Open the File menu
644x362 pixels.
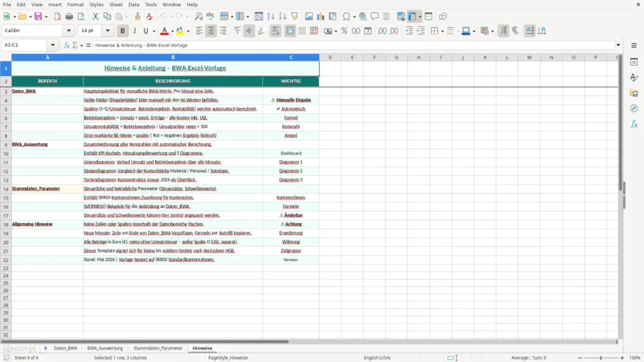click(x=7, y=4)
